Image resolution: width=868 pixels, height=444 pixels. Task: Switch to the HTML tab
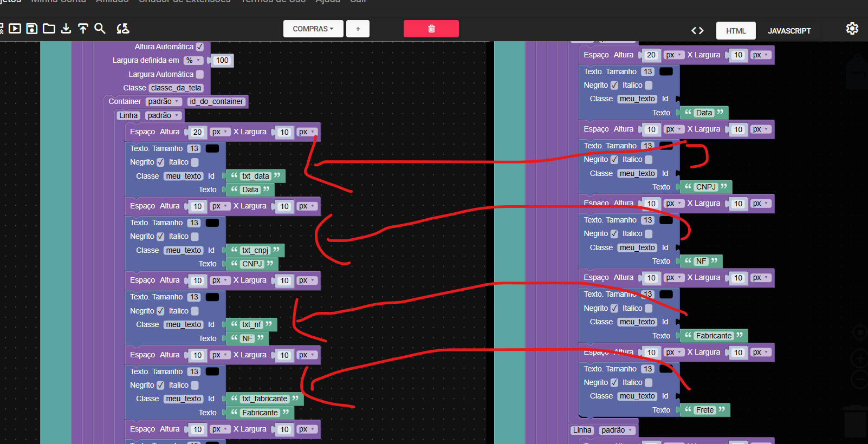(736, 31)
